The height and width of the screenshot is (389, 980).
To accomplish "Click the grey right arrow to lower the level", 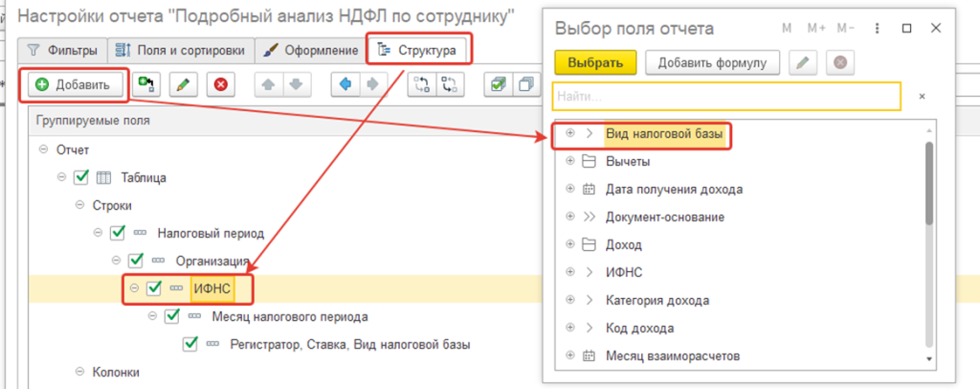I will (x=372, y=85).
